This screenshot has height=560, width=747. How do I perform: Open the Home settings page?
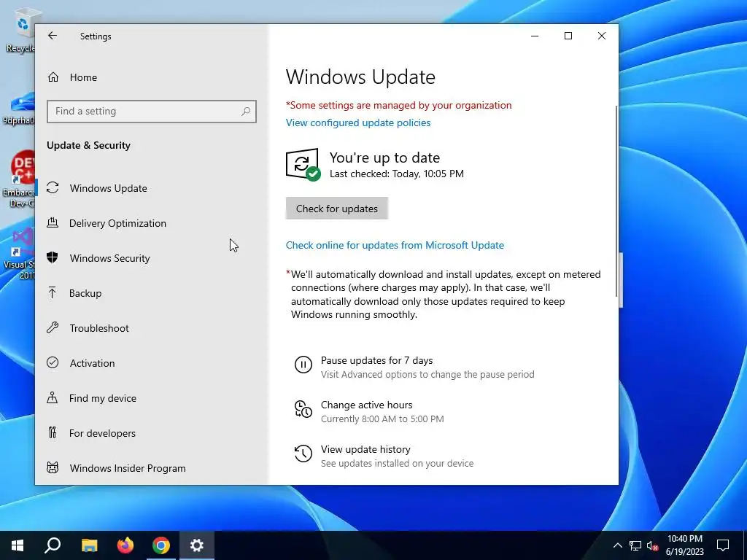tap(152, 77)
